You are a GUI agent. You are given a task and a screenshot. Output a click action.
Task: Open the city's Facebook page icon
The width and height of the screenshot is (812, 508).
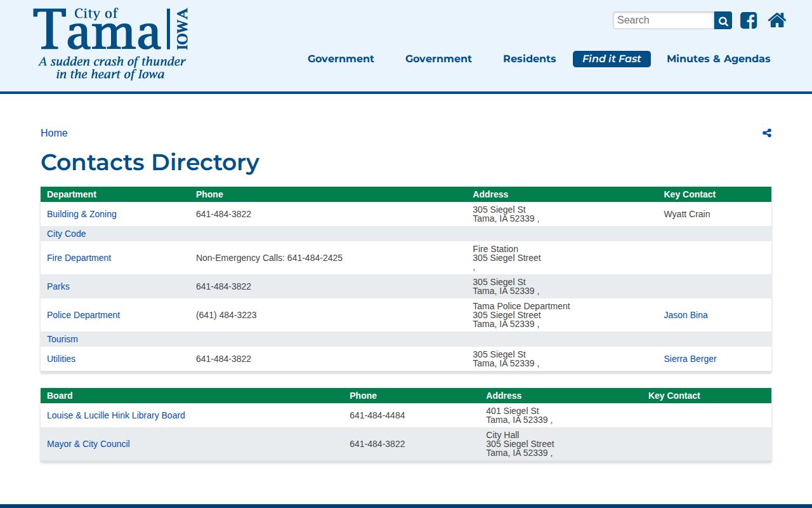click(x=749, y=20)
